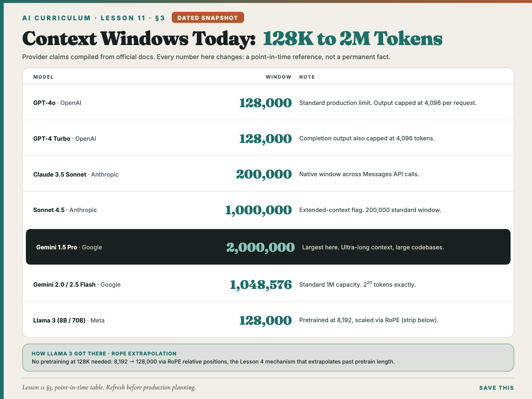This screenshot has height=399, width=532.
Task: Select the GPT-4o · OpenAI model name
Action: (x=57, y=103)
